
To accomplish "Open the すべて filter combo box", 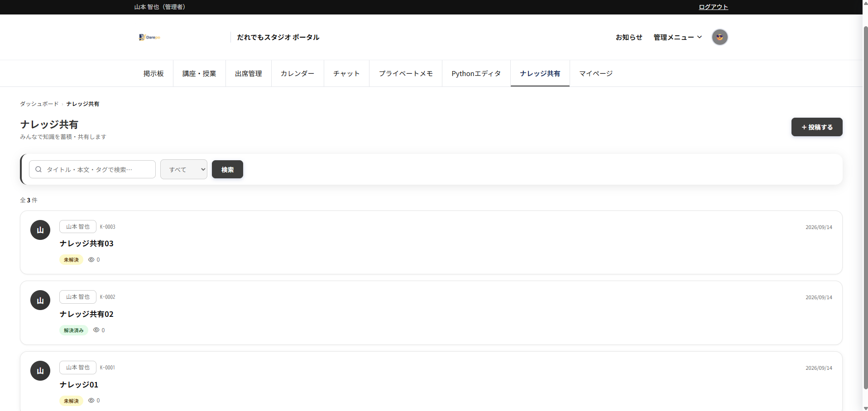I will [x=184, y=169].
